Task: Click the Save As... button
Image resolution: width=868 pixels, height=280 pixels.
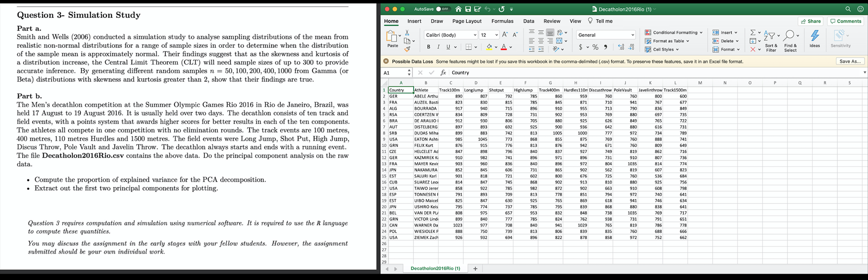Action: point(850,62)
